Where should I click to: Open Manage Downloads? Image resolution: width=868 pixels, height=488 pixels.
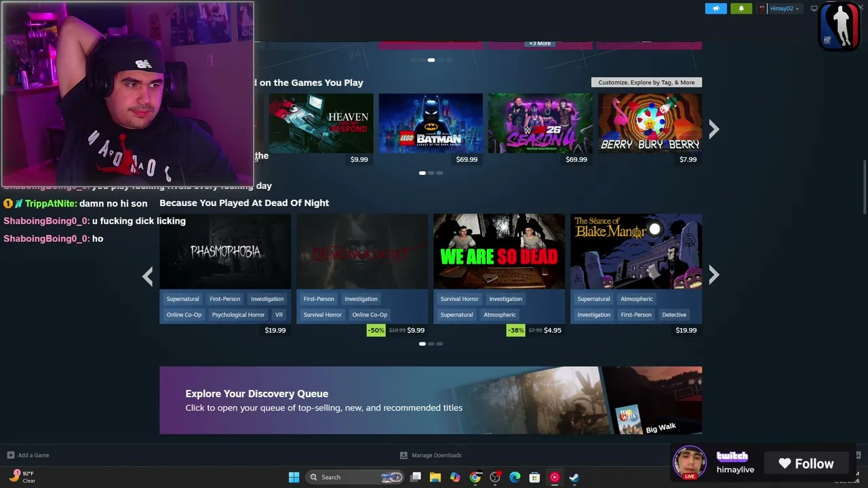click(437, 455)
